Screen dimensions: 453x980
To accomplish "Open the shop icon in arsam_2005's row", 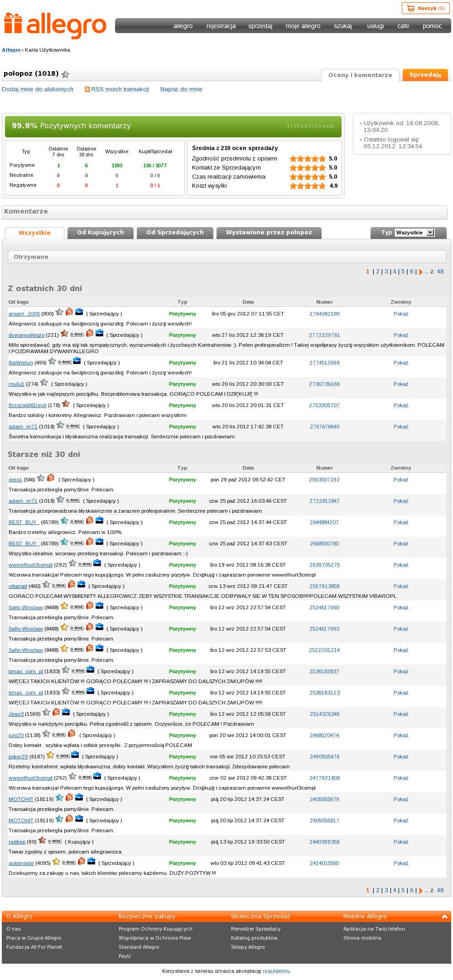I will (69, 312).
